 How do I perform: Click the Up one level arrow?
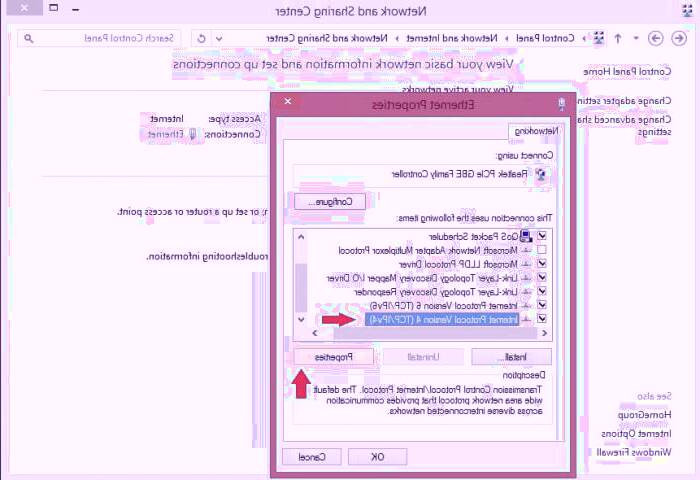pyautogui.click(x=618, y=38)
